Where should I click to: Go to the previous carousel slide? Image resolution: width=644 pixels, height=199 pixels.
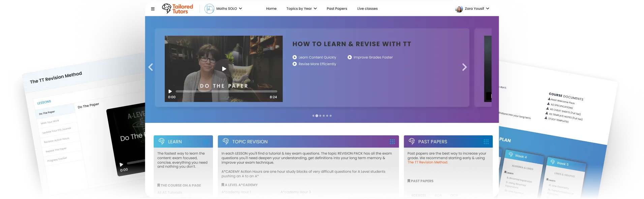(151, 67)
